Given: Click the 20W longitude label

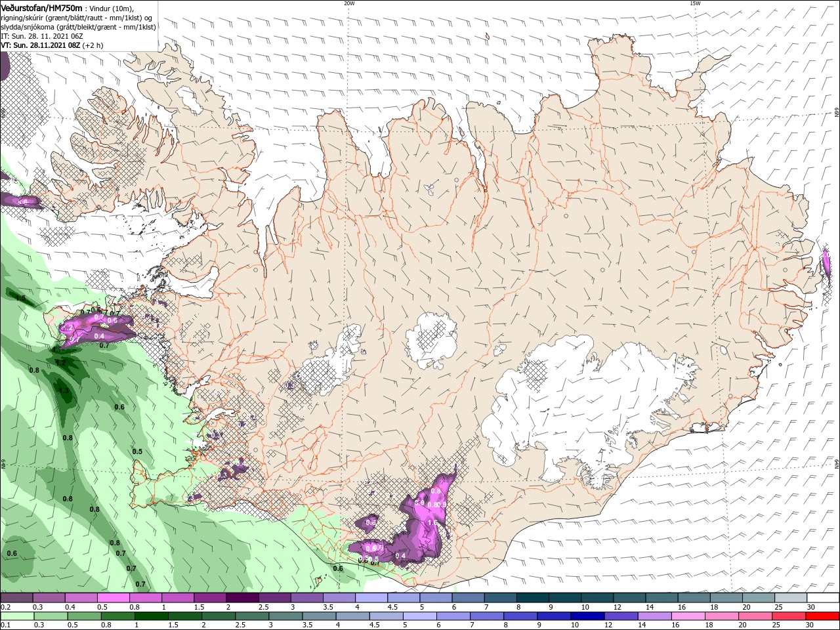Looking at the screenshot, I should pyautogui.click(x=349, y=3).
